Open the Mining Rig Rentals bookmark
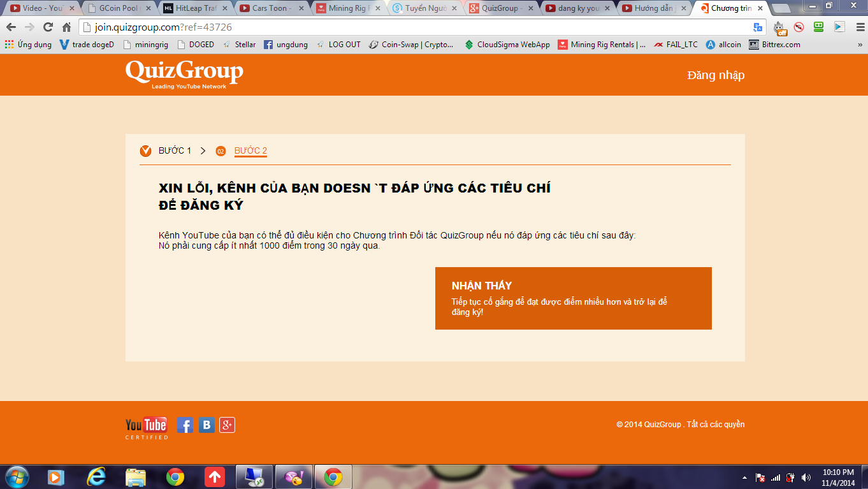Image resolution: width=868 pixels, height=489 pixels. pyautogui.click(x=602, y=45)
